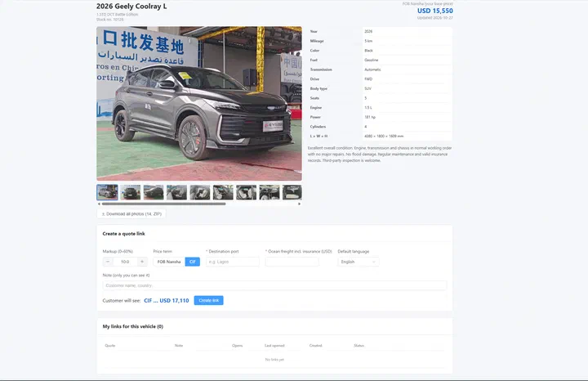The height and width of the screenshot is (381, 588).
Task: Focus the Ocean freight incl. insurance field
Action: [x=292, y=262]
